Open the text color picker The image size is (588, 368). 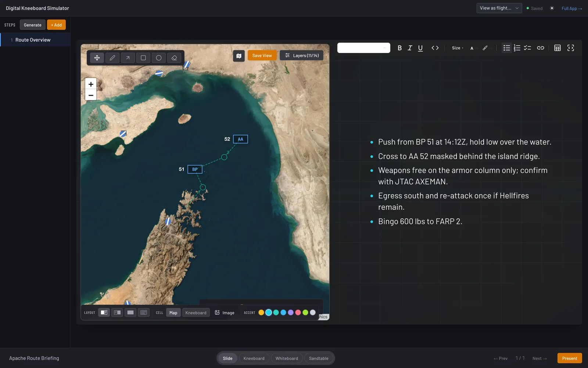pyautogui.click(x=472, y=48)
